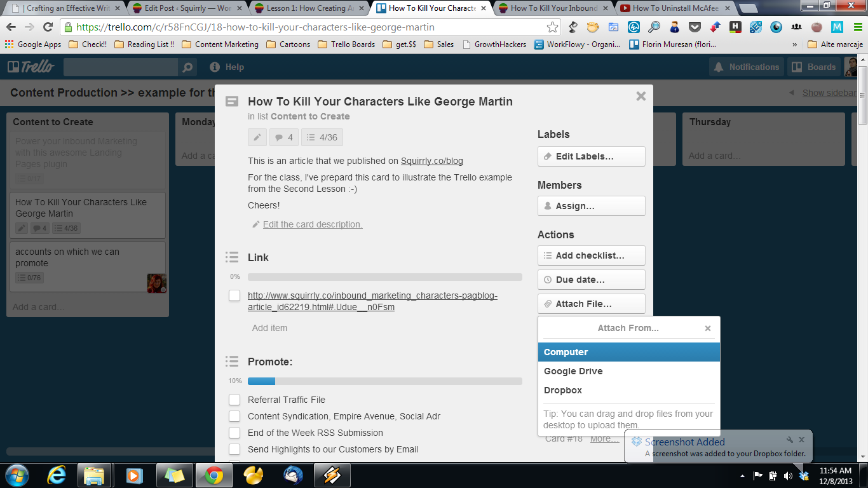Click the comments badge showing 4

pos(284,137)
